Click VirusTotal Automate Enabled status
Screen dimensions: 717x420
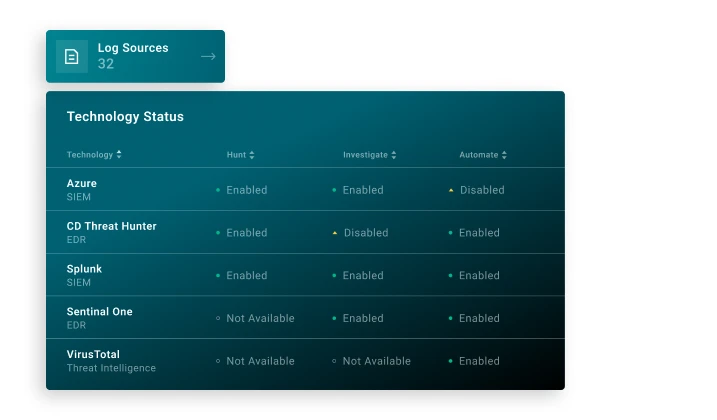coord(475,361)
